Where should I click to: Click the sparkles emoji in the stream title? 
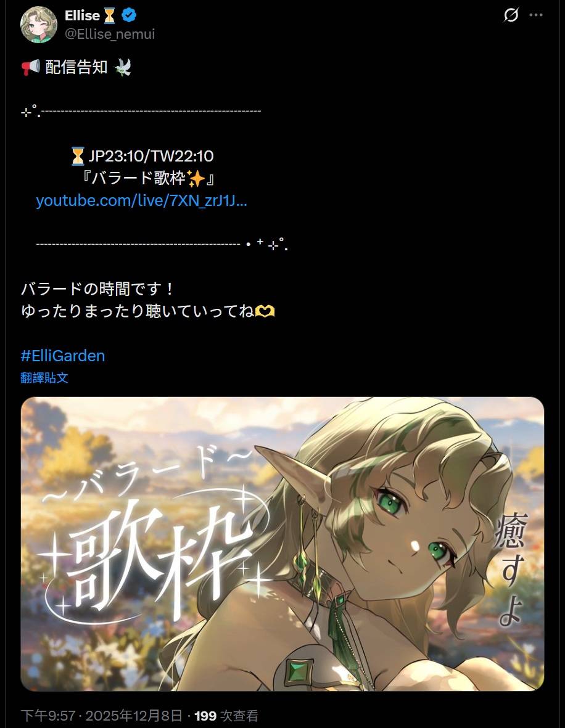(x=196, y=178)
